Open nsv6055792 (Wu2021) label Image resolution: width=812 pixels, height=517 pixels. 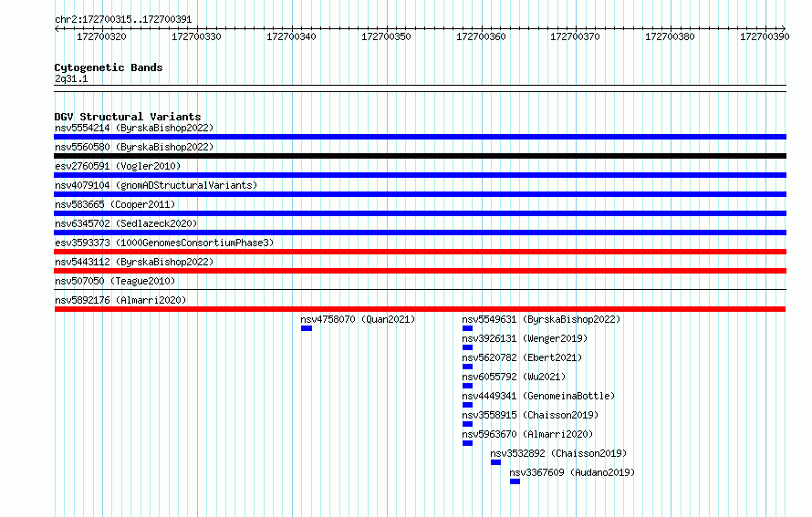[x=514, y=377]
